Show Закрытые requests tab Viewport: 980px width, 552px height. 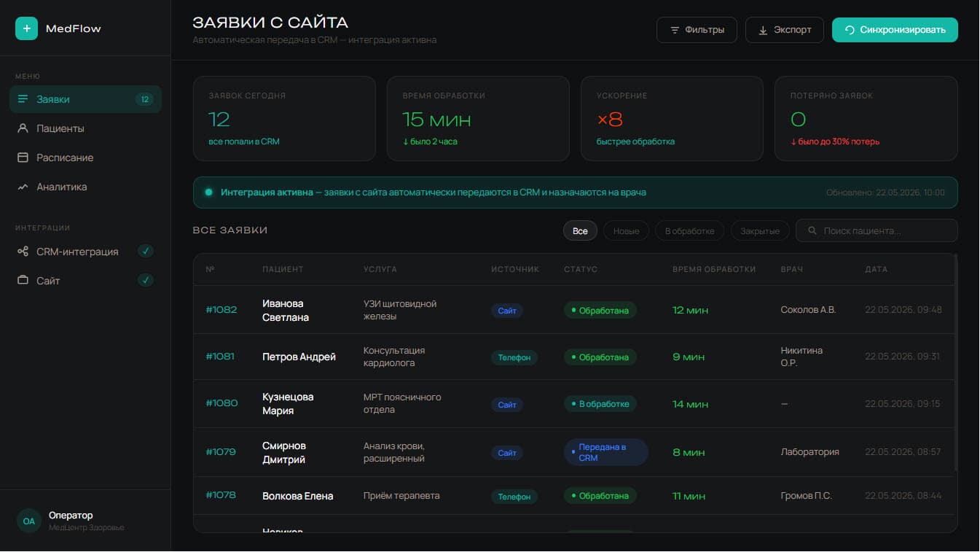point(760,230)
